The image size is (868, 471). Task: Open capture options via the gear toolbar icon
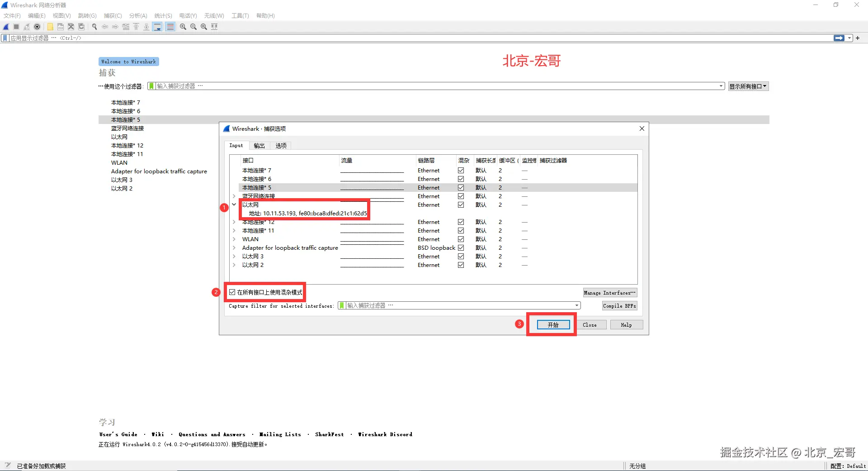pos(37,27)
